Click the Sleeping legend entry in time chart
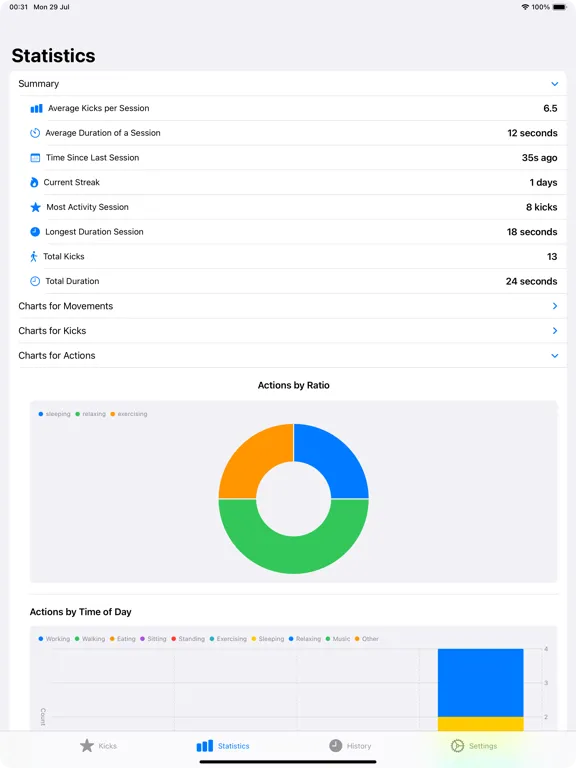The width and height of the screenshot is (576, 768). coord(268,639)
